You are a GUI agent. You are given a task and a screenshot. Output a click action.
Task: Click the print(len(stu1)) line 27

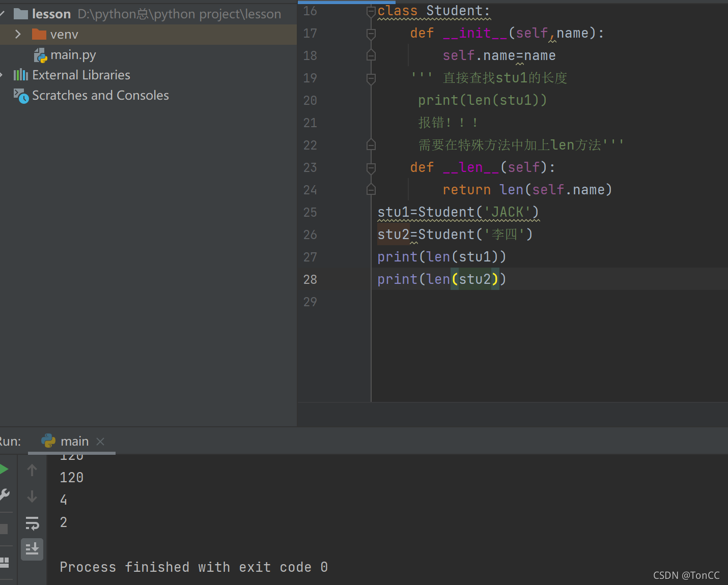point(441,257)
